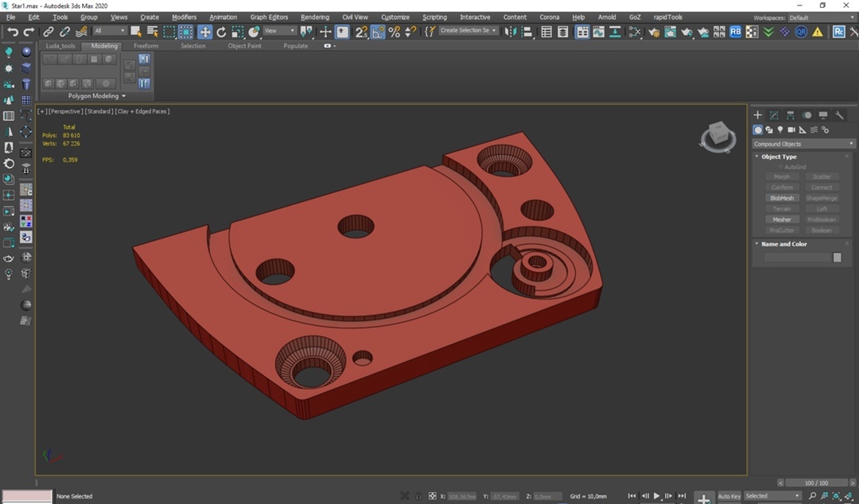Viewport: 859px width, 504px height.
Task: Toggle the Ribbon display button
Action: 581,32
